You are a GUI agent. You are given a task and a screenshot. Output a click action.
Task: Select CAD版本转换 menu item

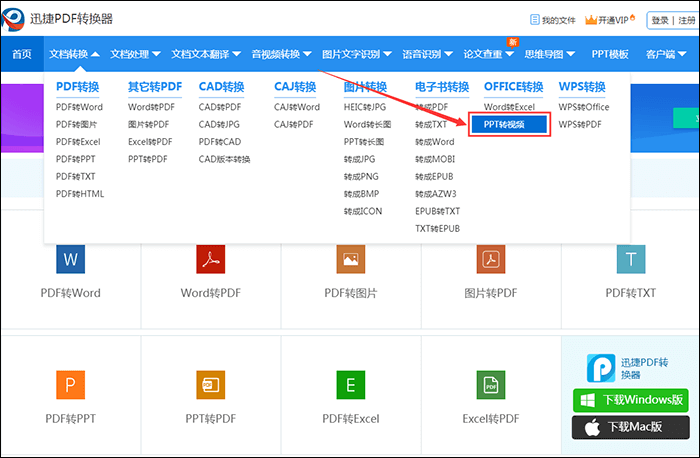pyautogui.click(x=225, y=159)
